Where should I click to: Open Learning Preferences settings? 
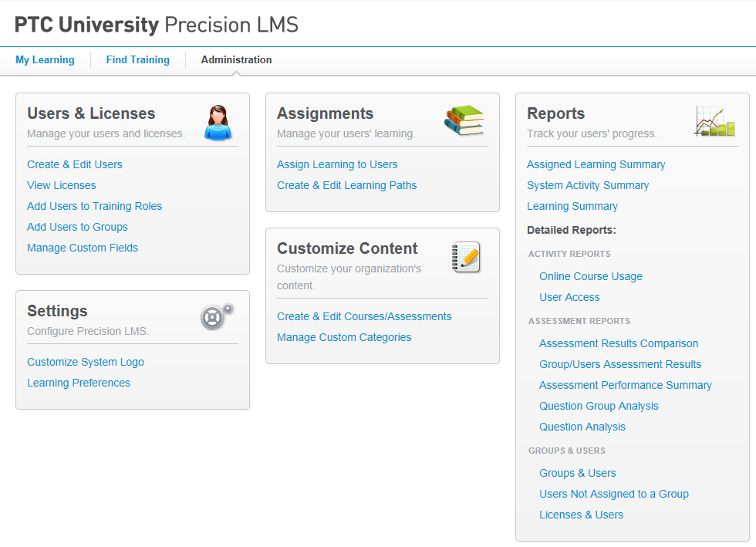(78, 383)
